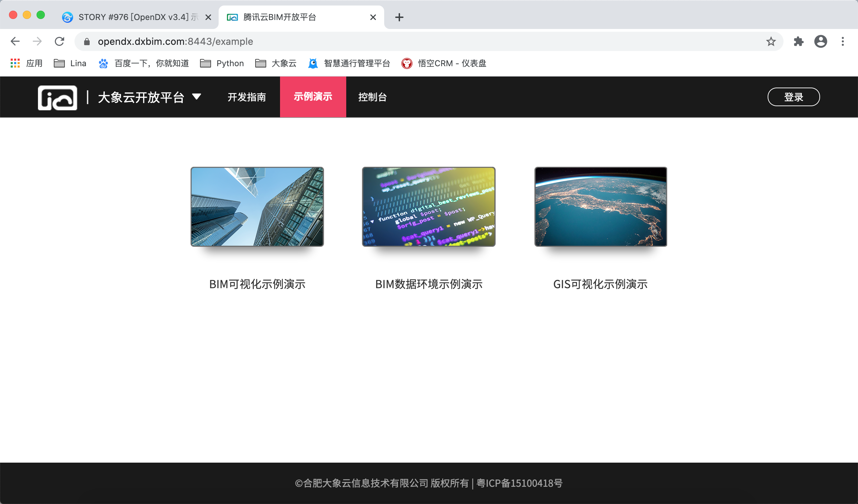Click the 登录 login button
This screenshot has height=504, width=858.
click(794, 97)
